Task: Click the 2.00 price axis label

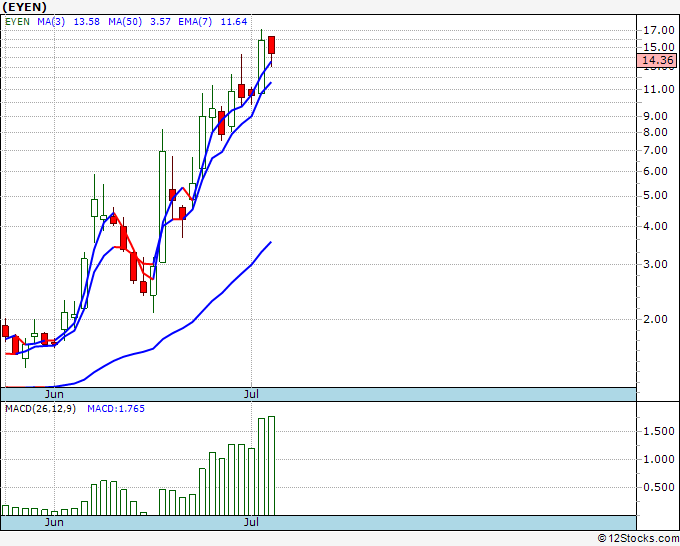Action: coord(655,319)
